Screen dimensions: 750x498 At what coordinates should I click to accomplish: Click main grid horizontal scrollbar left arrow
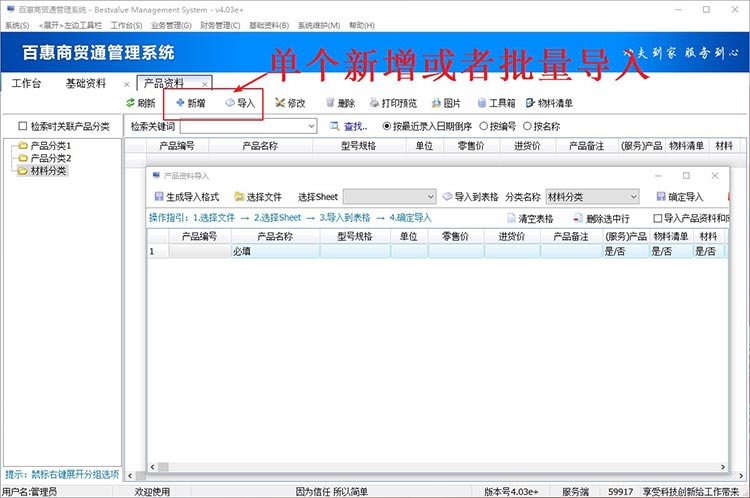[130, 476]
